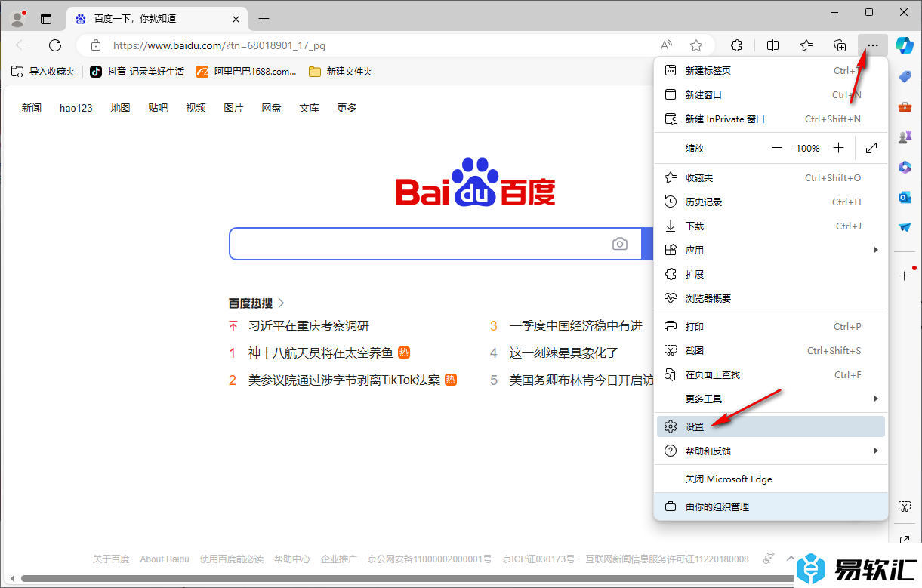Open 扩展 menu item
The width and height of the screenshot is (922, 588).
click(x=770, y=274)
